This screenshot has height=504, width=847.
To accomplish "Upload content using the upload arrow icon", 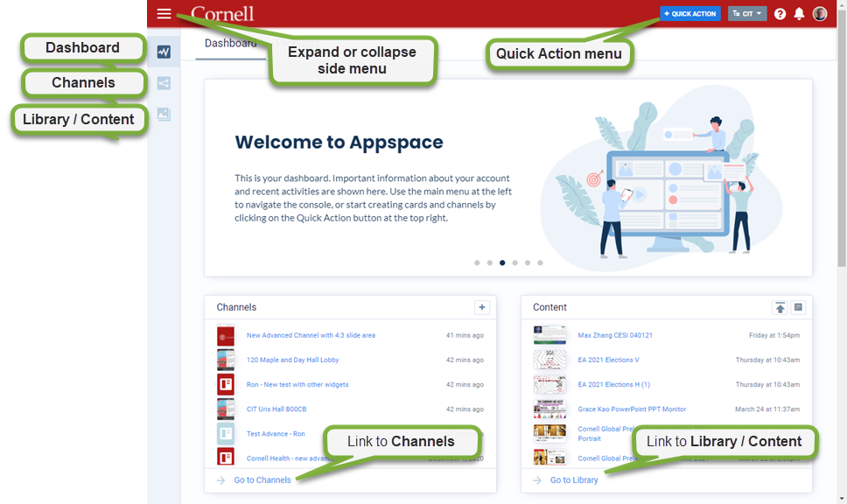I will pos(780,307).
